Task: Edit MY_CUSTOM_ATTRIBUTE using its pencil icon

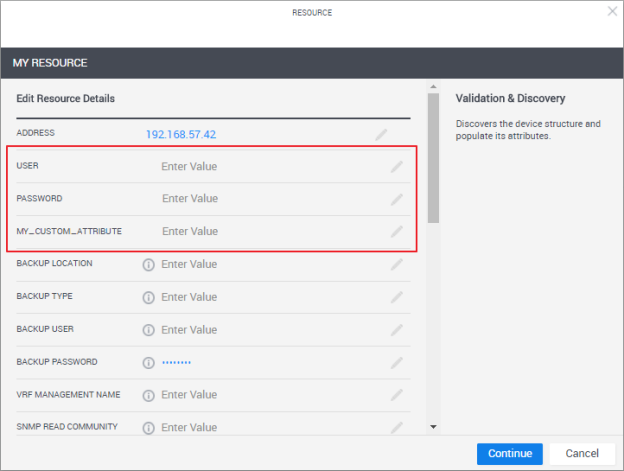Action: coord(397,232)
